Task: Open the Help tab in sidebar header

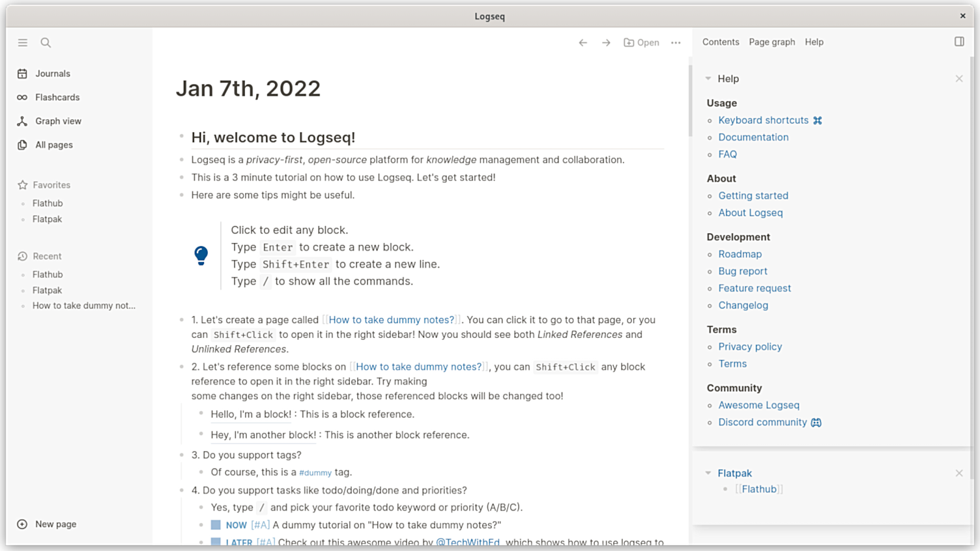Action: coord(814,42)
